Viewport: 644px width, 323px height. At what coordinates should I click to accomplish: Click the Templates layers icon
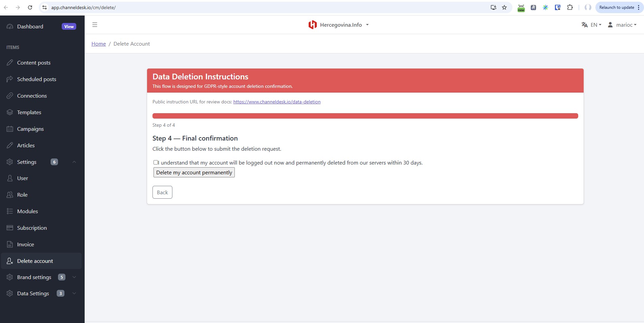10,112
